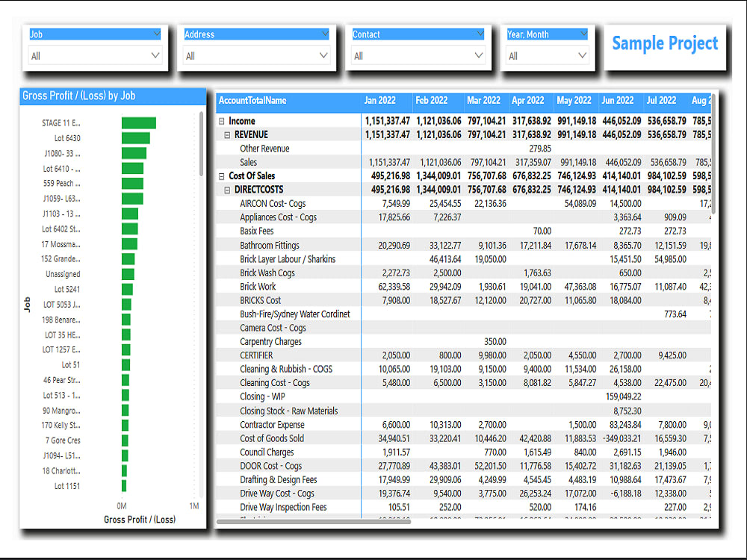Click the Sample Project title
The height and width of the screenshot is (560, 747).
point(664,43)
